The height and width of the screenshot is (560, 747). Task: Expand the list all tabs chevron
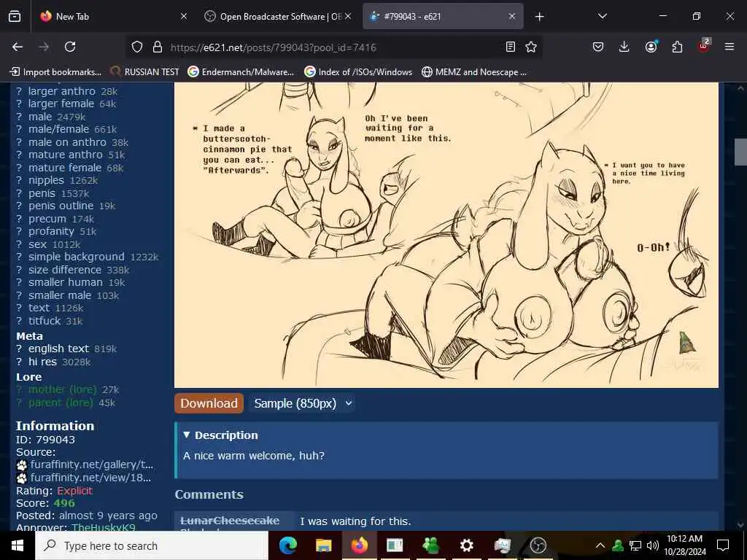(602, 16)
